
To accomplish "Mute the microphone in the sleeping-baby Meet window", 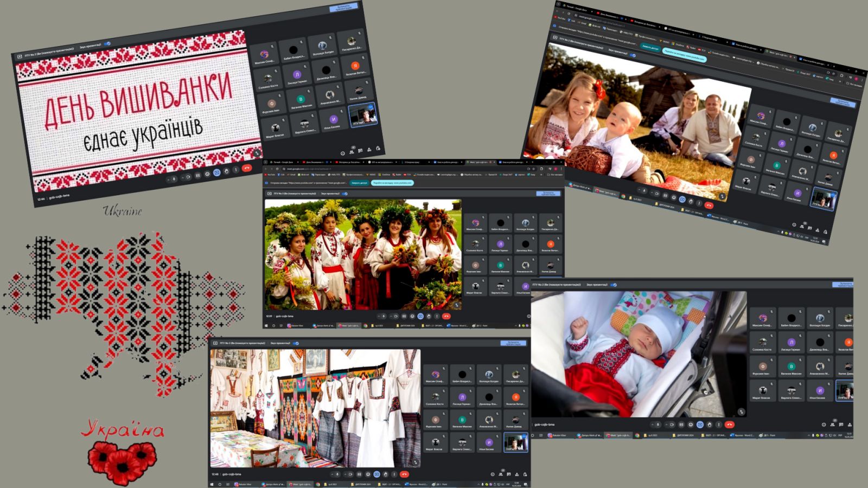I will click(x=658, y=425).
